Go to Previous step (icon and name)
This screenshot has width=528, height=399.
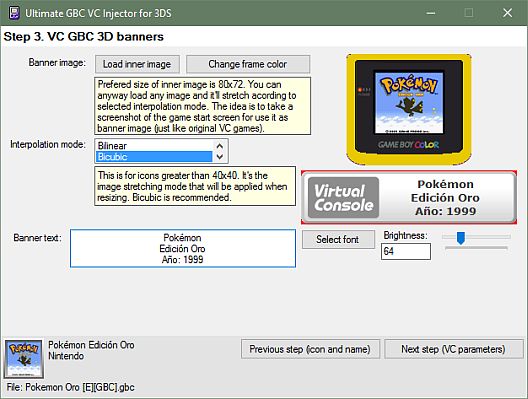point(310,349)
